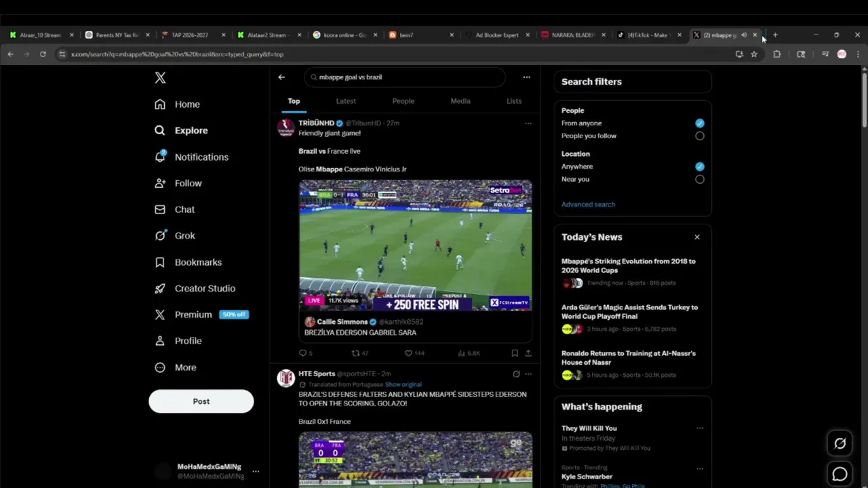
Task: Open Chrome three-dot menu
Action: (x=858, y=54)
